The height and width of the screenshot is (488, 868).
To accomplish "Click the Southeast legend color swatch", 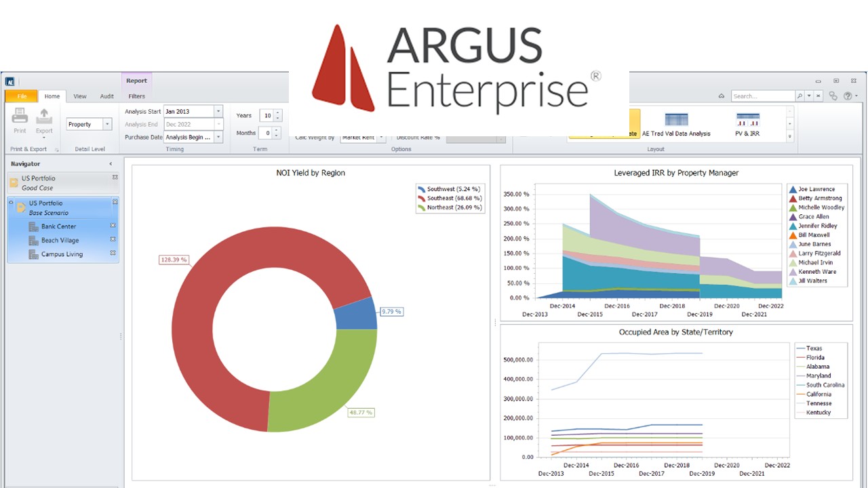I will click(422, 199).
